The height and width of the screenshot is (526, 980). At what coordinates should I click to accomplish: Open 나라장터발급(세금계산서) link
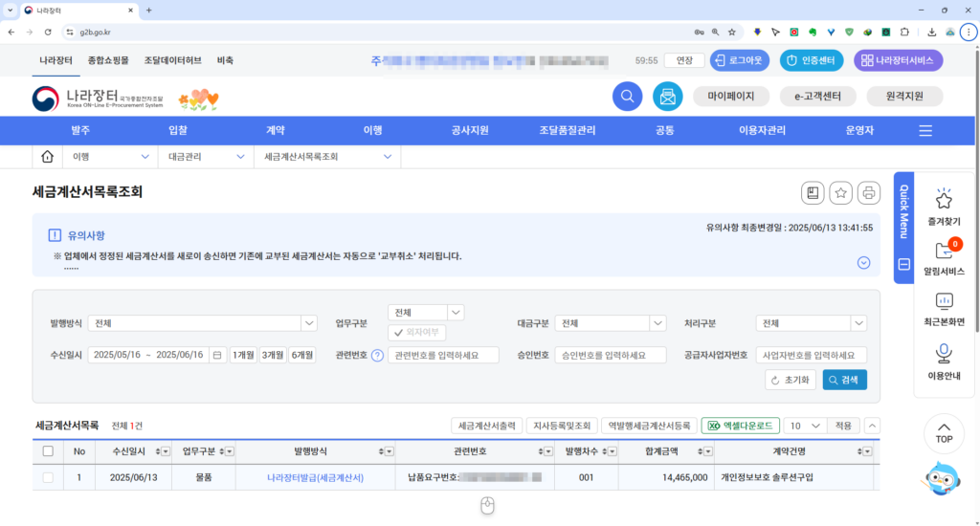(315, 477)
